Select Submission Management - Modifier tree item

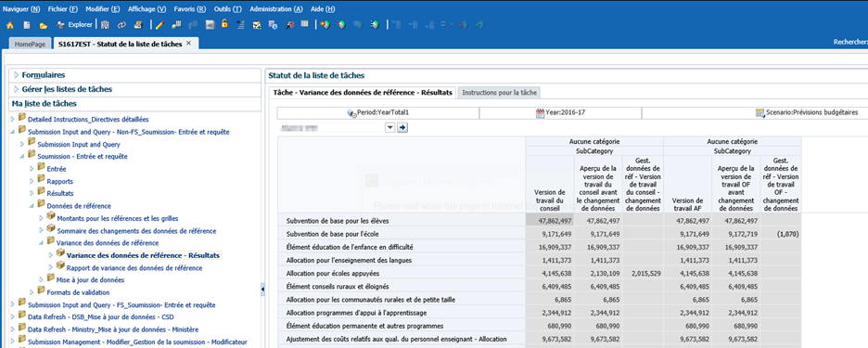137,342
